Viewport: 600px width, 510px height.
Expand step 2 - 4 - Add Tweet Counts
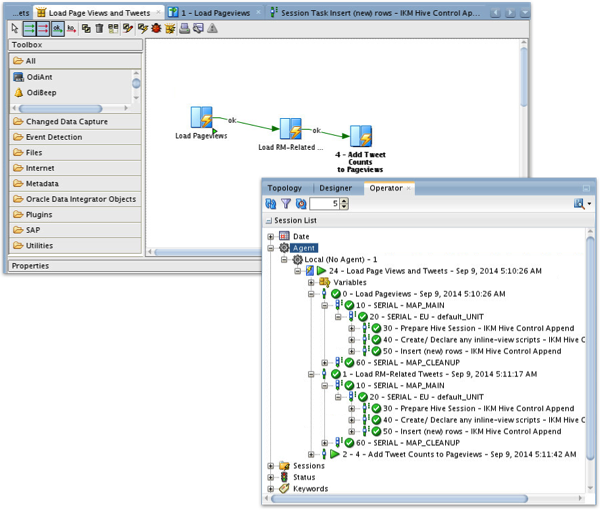[311, 455]
